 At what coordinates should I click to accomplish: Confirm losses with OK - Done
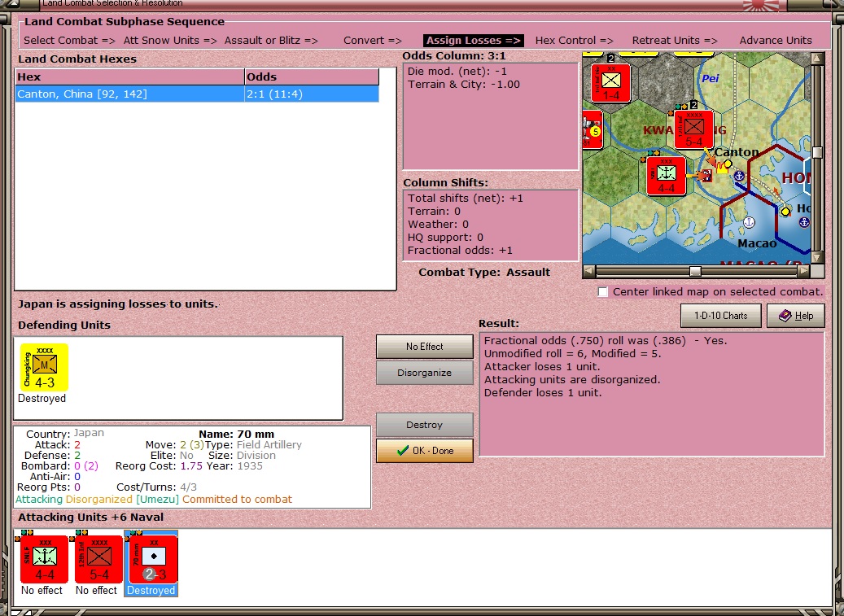425,451
